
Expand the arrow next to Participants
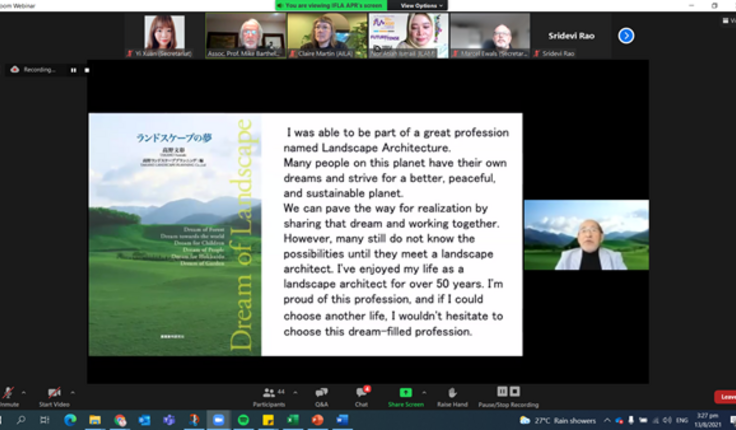pyautogui.click(x=295, y=392)
